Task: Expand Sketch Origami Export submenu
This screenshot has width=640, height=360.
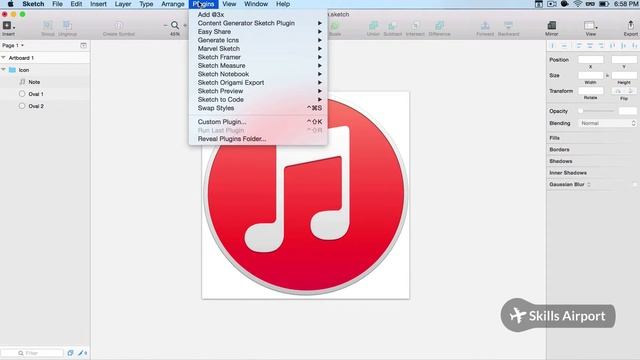Action: point(258,82)
